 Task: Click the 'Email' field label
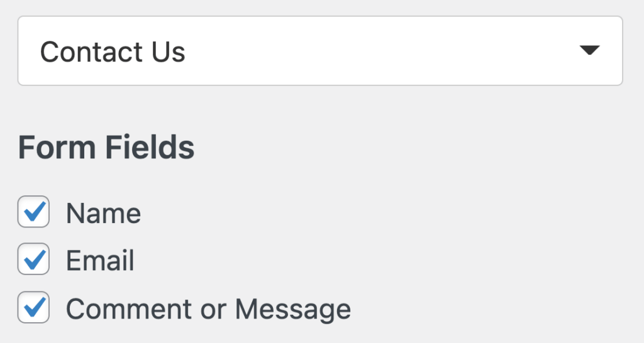(x=100, y=261)
